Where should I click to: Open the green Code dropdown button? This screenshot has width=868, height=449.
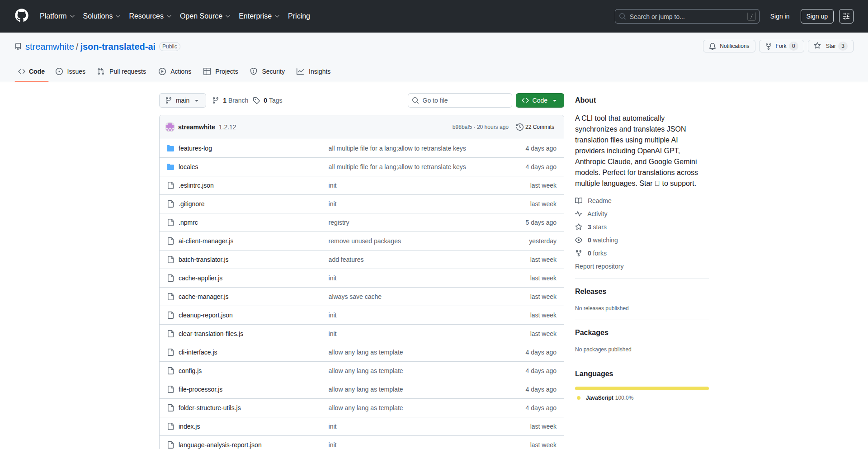(540, 100)
